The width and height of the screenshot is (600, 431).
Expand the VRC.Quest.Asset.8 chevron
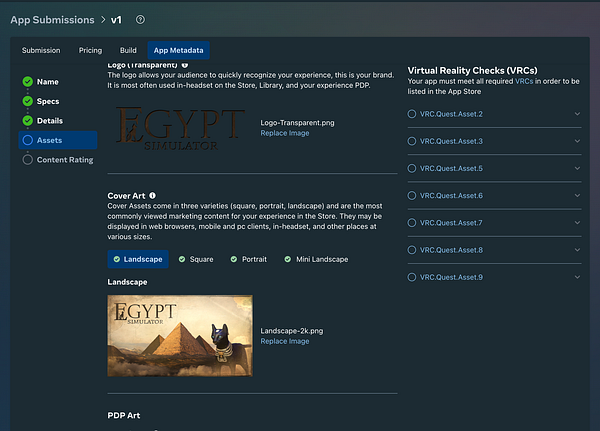click(x=577, y=250)
